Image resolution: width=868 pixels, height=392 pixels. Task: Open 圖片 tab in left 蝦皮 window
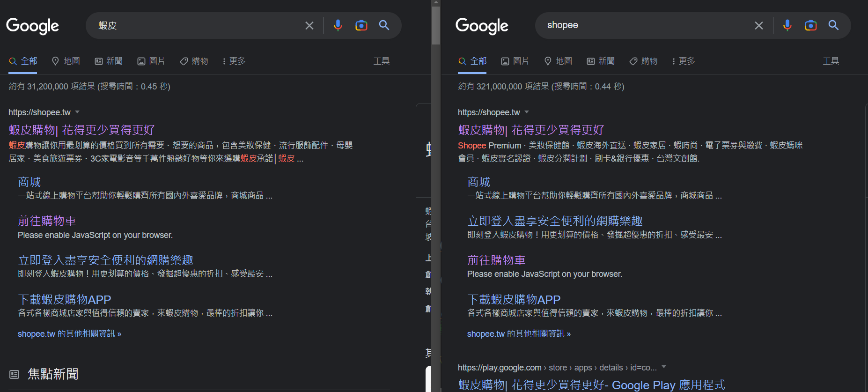click(x=151, y=61)
